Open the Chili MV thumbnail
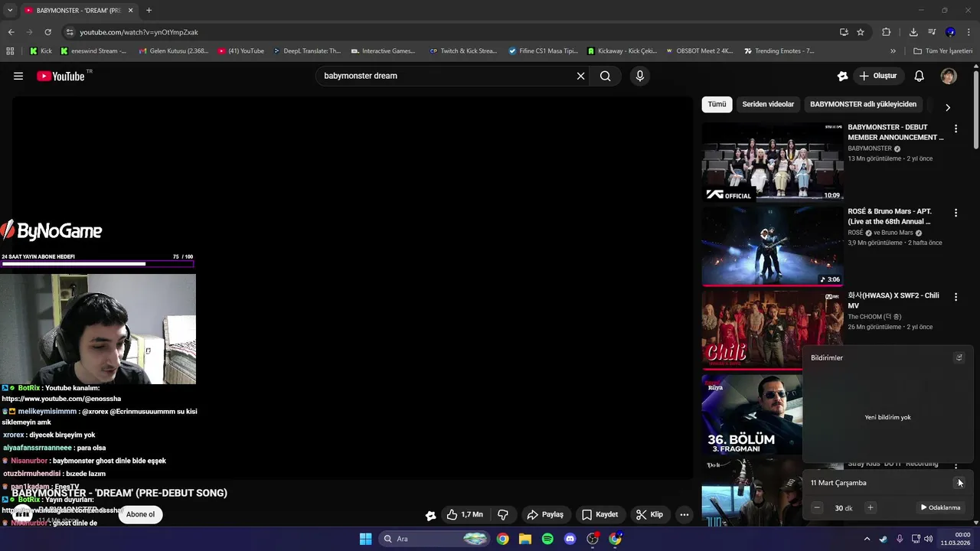The height and width of the screenshot is (551, 980). [773, 330]
